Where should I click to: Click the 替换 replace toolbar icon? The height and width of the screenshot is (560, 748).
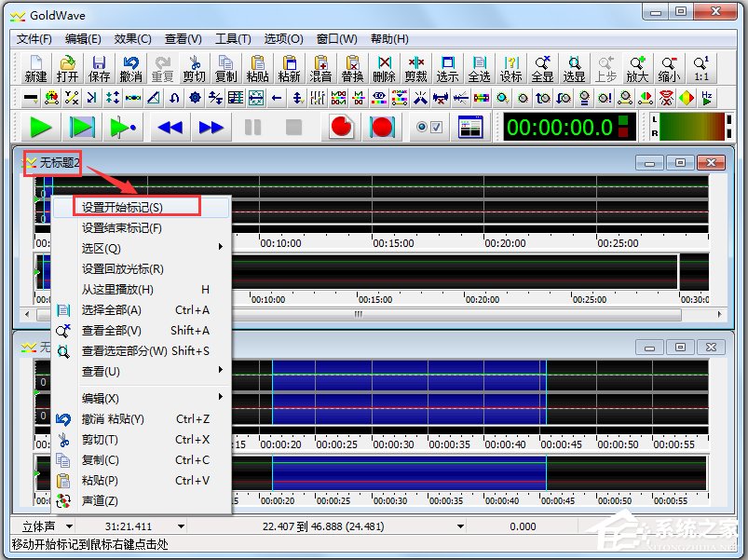352,68
